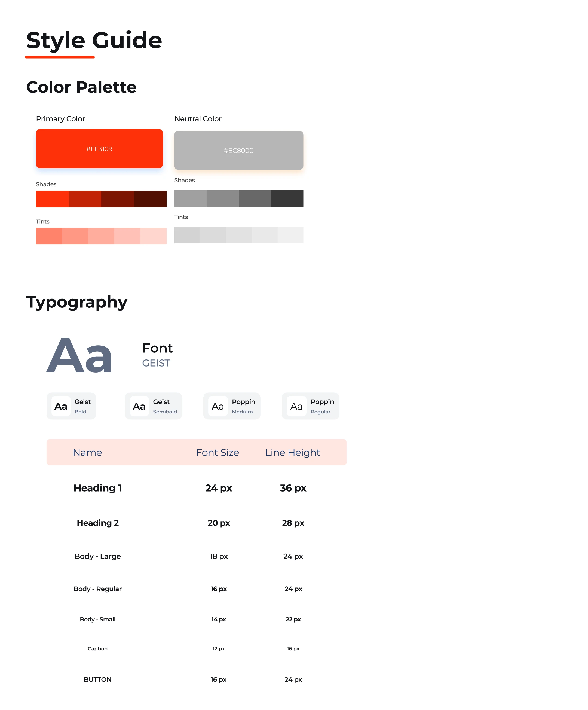Click the Name column header

click(x=87, y=452)
